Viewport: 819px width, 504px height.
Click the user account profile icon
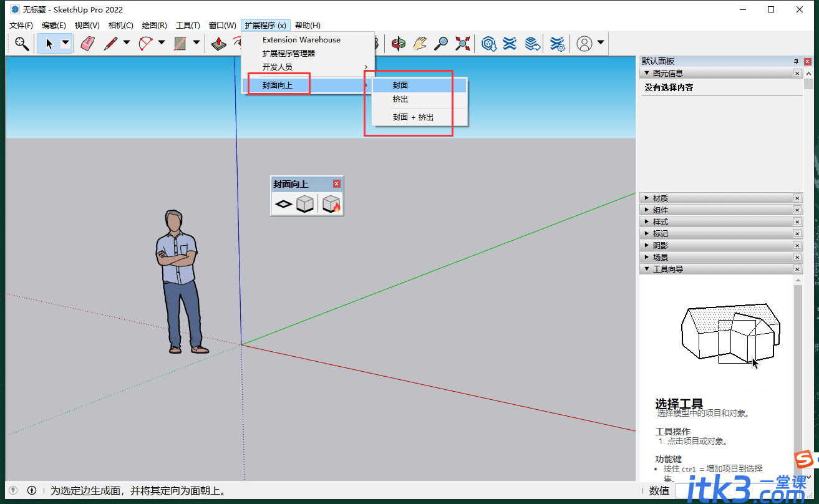[584, 43]
